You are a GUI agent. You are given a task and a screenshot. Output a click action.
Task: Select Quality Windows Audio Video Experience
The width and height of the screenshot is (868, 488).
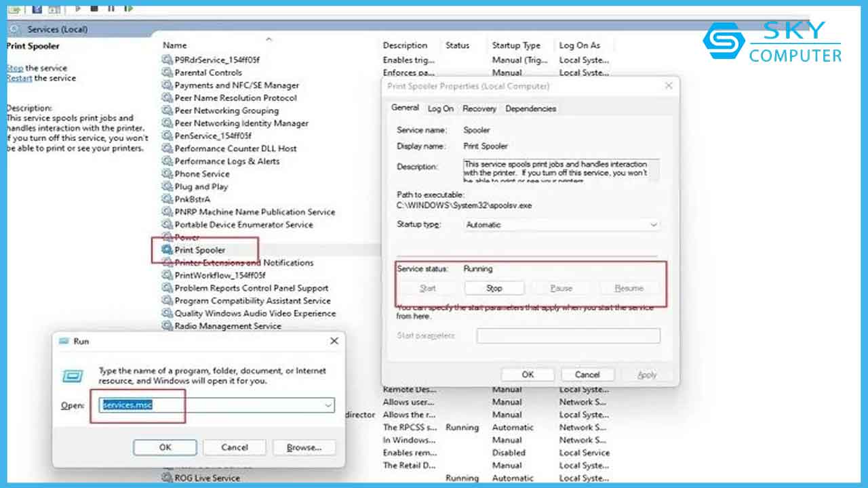click(255, 313)
